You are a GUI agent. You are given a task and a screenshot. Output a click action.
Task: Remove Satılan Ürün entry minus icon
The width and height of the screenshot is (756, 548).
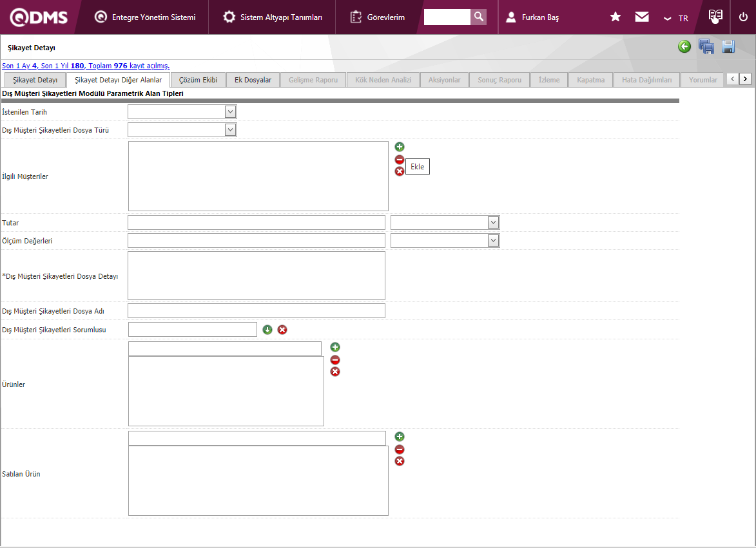point(399,449)
